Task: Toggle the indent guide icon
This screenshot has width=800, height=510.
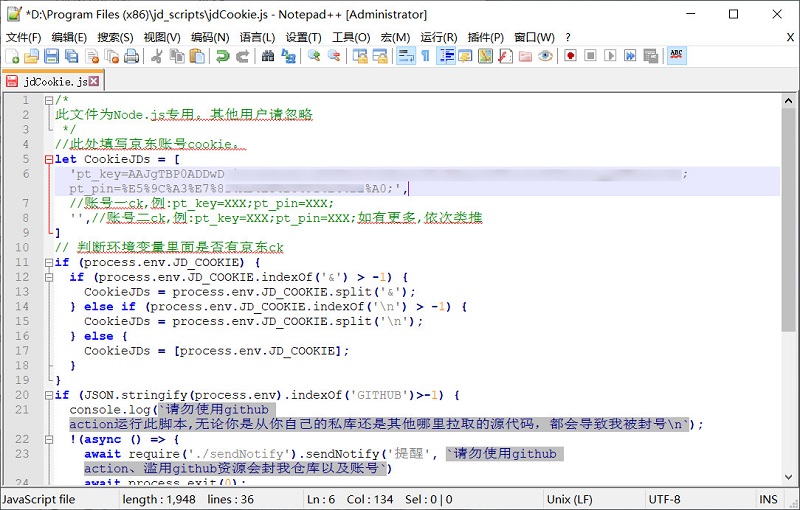Action: click(445, 56)
